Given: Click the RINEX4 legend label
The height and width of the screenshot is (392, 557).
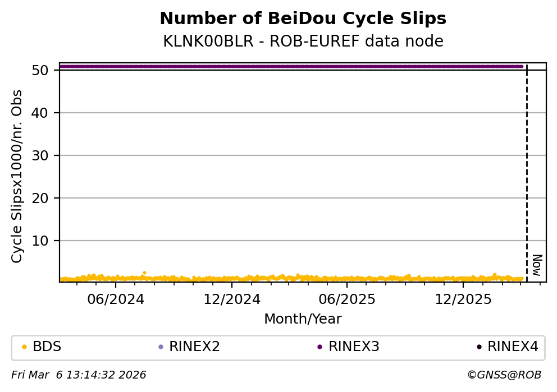Looking at the screenshot, I should (x=513, y=347).
